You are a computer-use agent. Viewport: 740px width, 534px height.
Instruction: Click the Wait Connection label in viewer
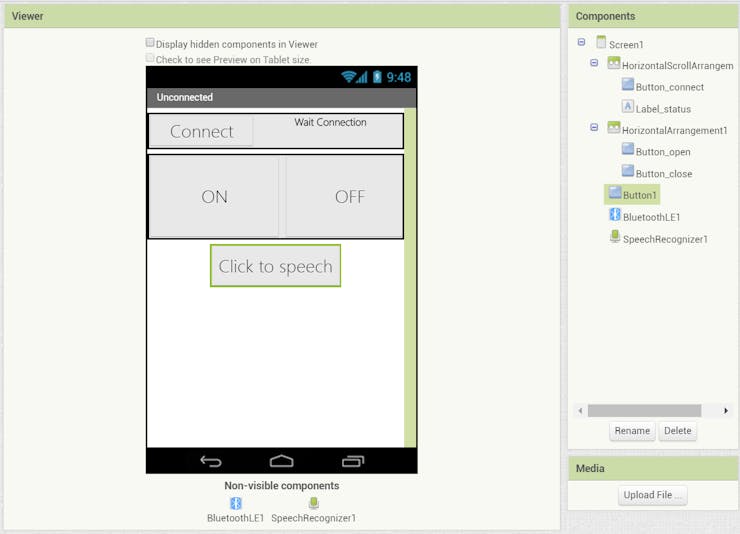pyautogui.click(x=330, y=122)
